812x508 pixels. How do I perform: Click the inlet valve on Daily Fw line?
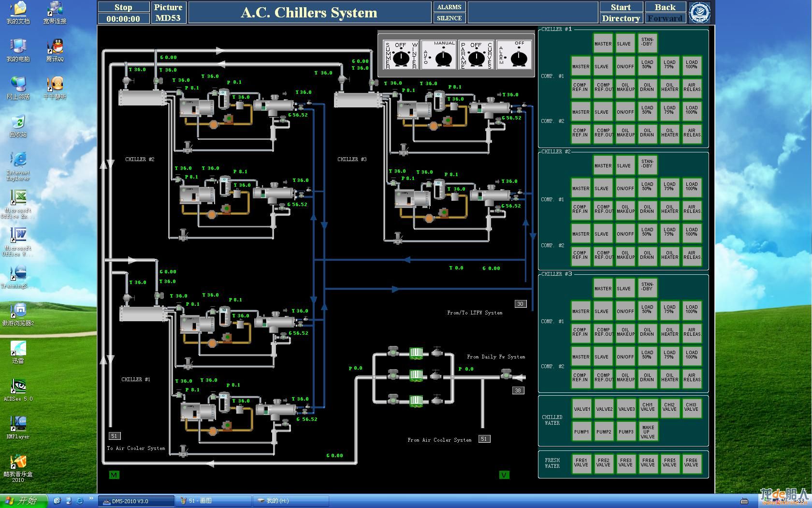click(506, 374)
